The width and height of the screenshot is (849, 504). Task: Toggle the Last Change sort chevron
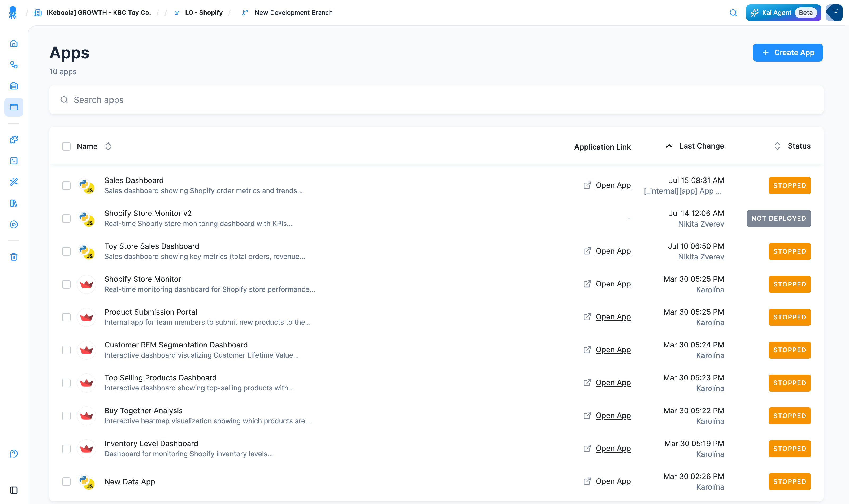pos(669,146)
